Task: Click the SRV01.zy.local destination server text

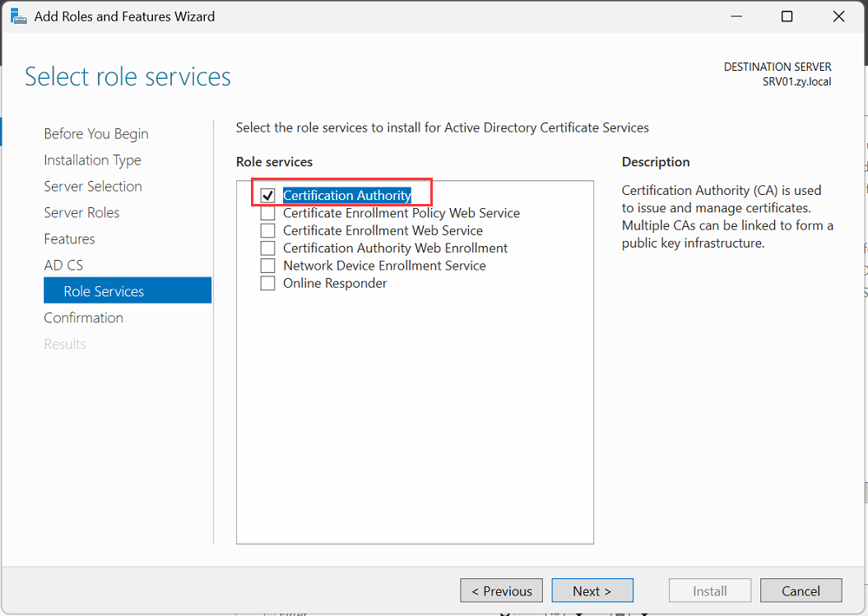Action: tap(796, 81)
